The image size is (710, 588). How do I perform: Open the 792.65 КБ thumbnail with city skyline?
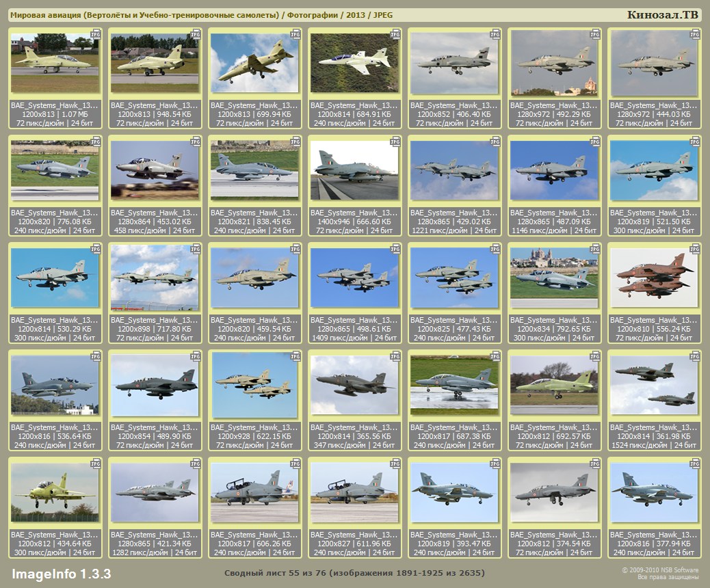pos(553,278)
